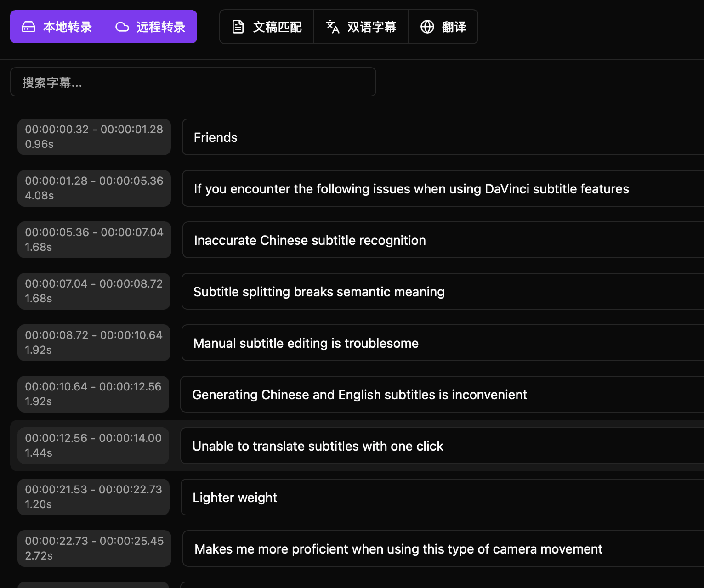This screenshot has height=588, width=704.
Task: Select the 00:00:22.73 - 00:00:25.45 timestamp
Action: [94, 548]
